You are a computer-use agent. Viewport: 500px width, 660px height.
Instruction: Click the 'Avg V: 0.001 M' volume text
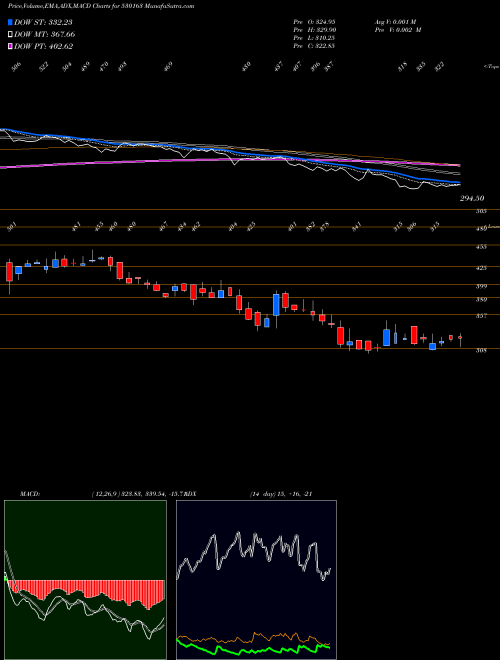tap(395, 21)
